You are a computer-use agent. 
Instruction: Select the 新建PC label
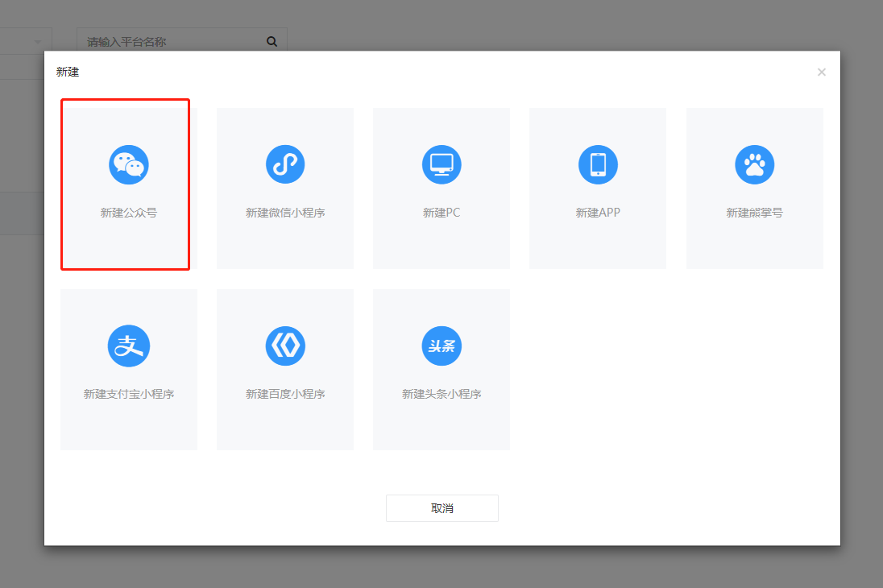click(x=441, y=213)
